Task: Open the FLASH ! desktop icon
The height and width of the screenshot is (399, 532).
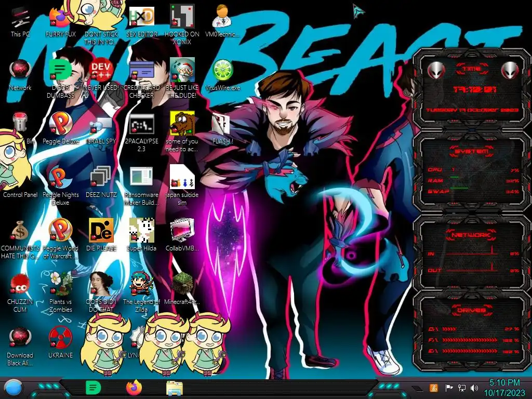Action: click(x=222, y=129)
